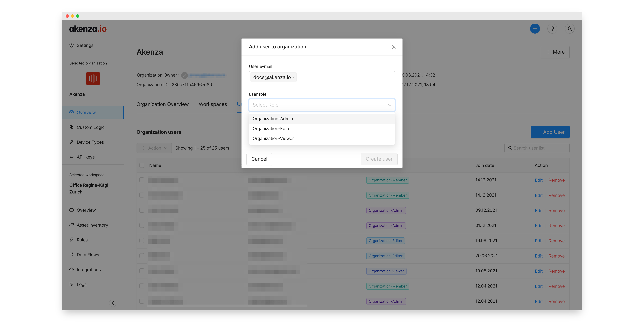
Task: Click the Create user button
Action: point(379,159)
